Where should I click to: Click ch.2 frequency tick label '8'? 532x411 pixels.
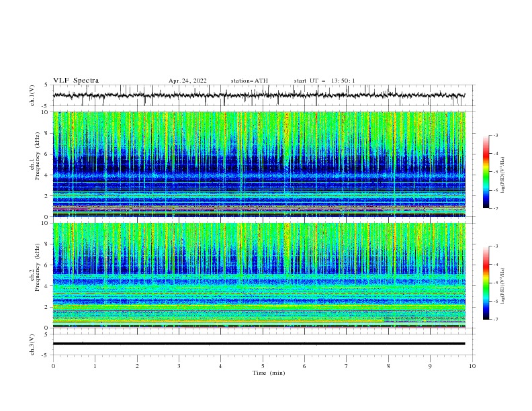point(47,244)
